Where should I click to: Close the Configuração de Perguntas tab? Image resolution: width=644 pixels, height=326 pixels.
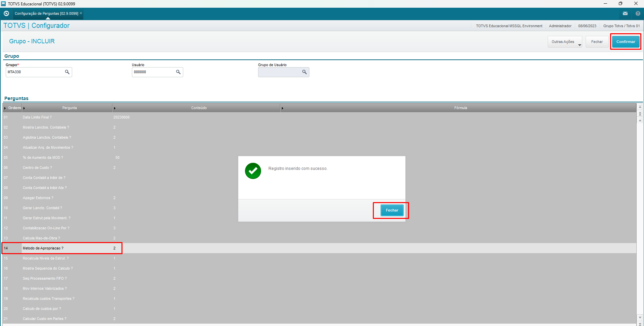coord(81,13)
